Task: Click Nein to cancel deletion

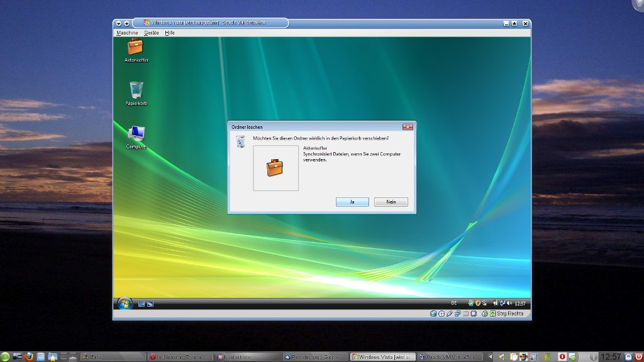Action: click(x=391, y=202)
